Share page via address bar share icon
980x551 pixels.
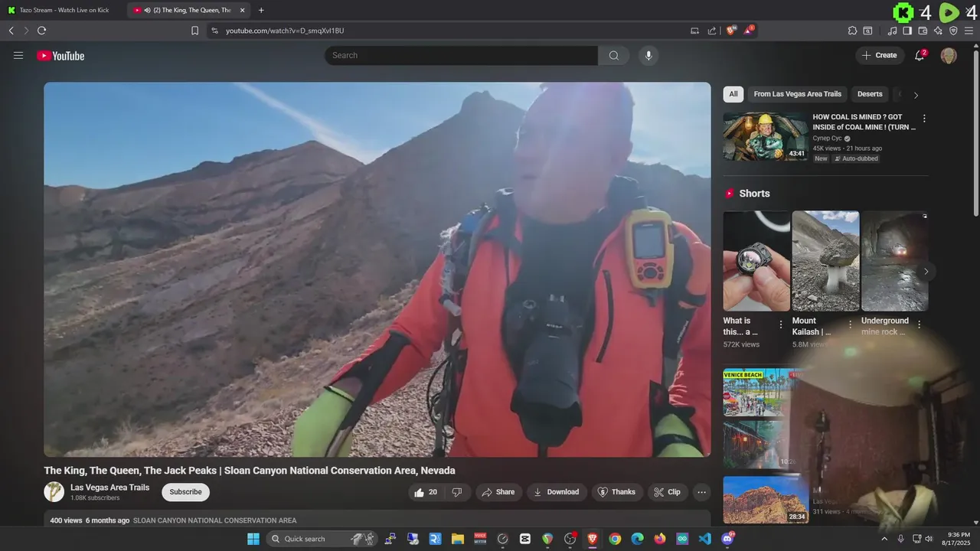pyautogui.click(x=712, y=31)
